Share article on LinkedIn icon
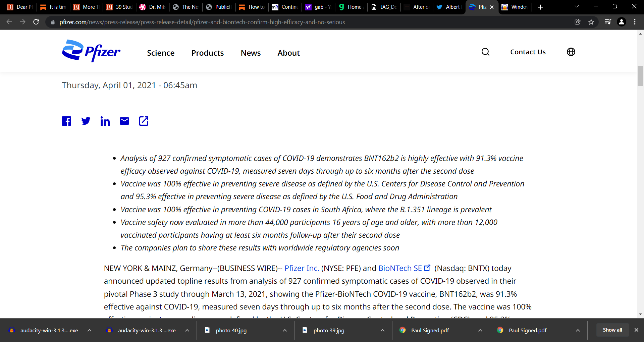The height and width of the screenshot is (342, 644). point(105,121)
